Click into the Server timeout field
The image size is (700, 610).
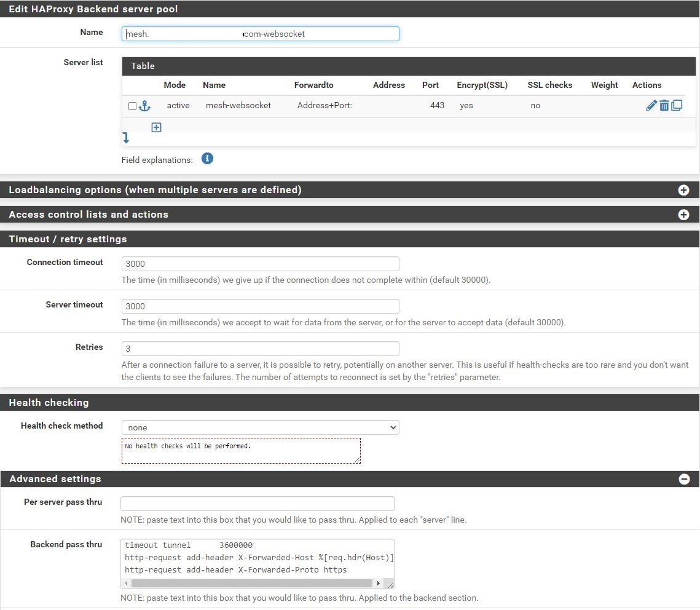click(x=260, y=306)
